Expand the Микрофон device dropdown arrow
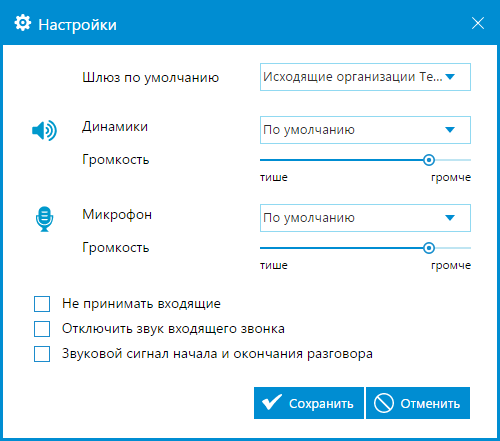The width and height of the screenshot is (500, 441). (450, 218)
